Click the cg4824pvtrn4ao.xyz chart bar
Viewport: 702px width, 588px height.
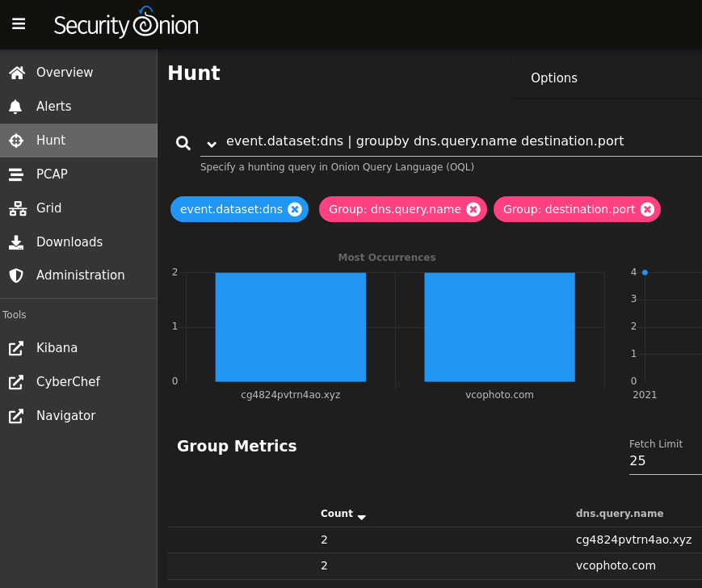[x=291, y=327]
